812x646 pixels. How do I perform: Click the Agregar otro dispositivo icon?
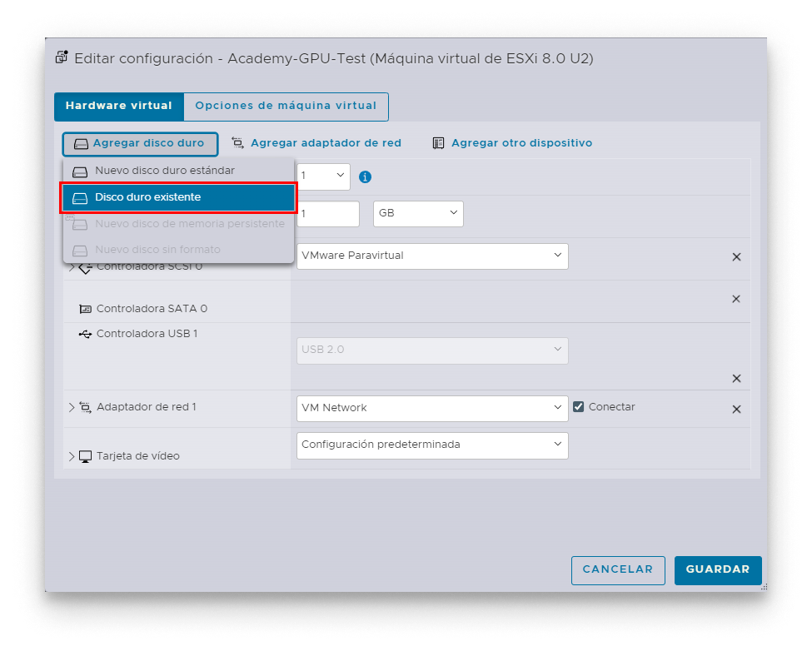point(438,143)
